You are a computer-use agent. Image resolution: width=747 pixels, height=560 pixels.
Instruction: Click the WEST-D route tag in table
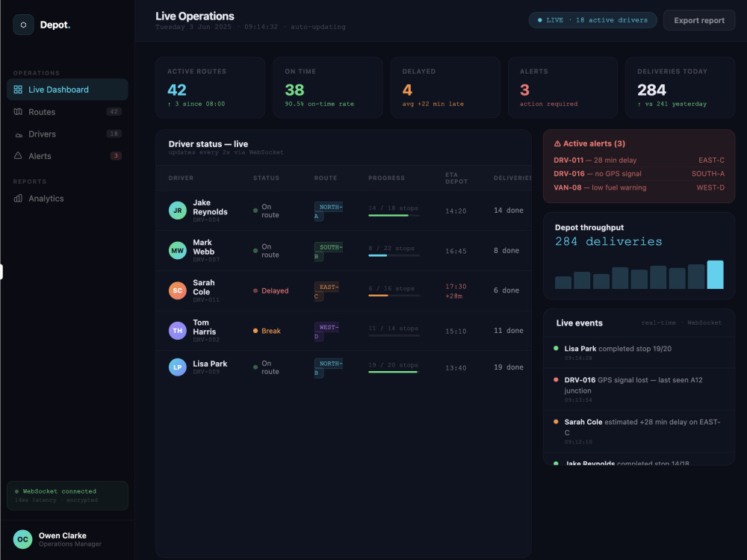click(x=326, y=332)
